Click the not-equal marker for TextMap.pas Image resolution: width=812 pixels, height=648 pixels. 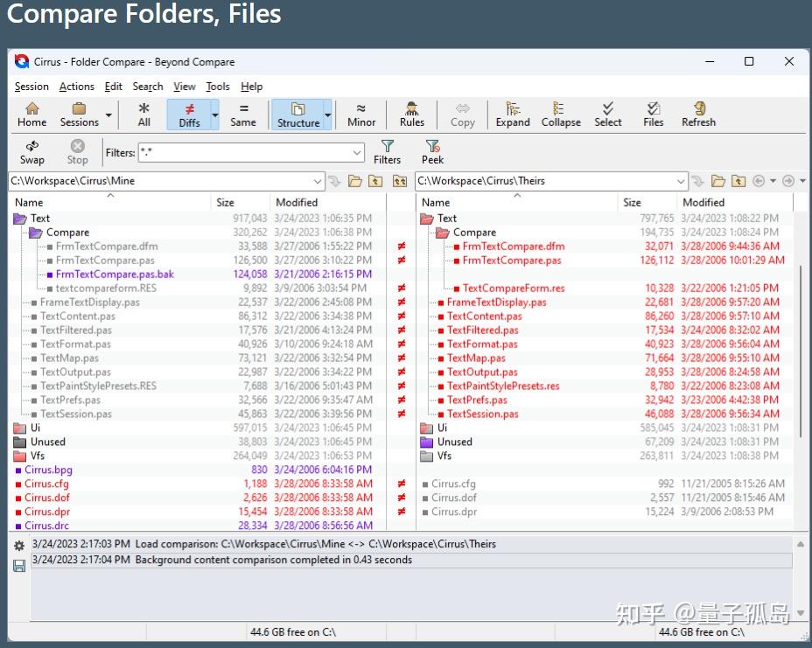pyautogui.click(x=402, y=359)
